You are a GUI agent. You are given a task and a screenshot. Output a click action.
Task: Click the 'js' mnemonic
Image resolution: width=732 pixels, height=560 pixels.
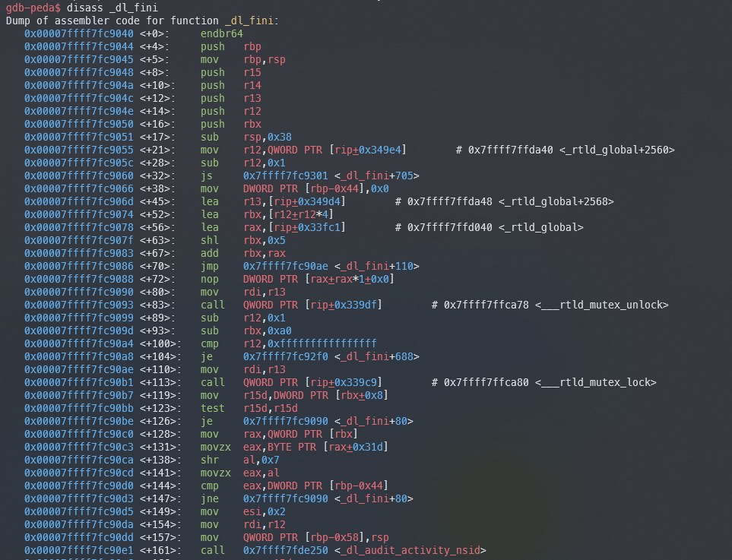pos(207,176)
